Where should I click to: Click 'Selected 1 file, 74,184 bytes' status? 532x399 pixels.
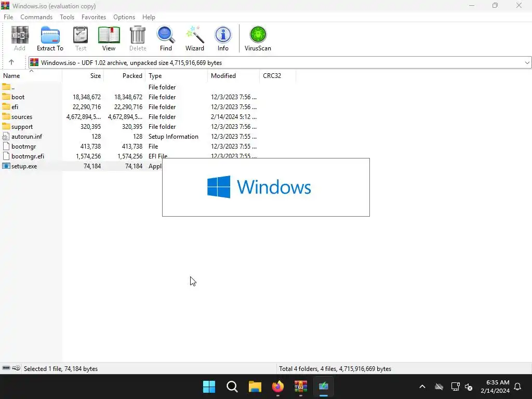click(61, 368)
